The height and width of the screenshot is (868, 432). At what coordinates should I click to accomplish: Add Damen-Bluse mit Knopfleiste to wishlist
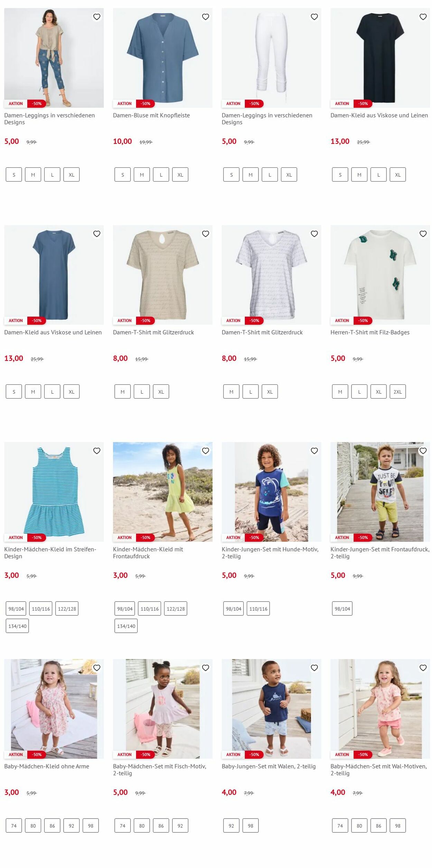(205, 17)
